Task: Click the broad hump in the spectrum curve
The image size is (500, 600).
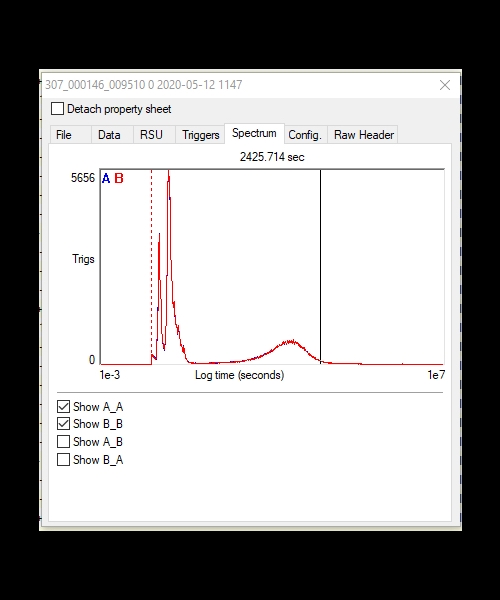Action: [291, 342]
